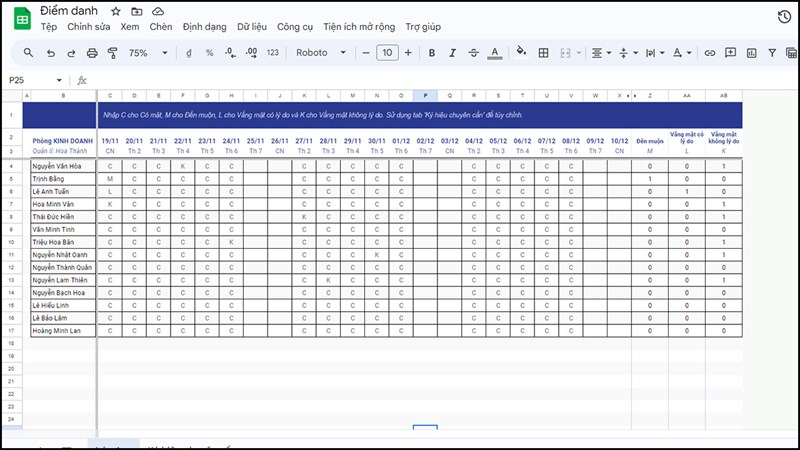Toggle italic formatting

[x=453, y=53]
